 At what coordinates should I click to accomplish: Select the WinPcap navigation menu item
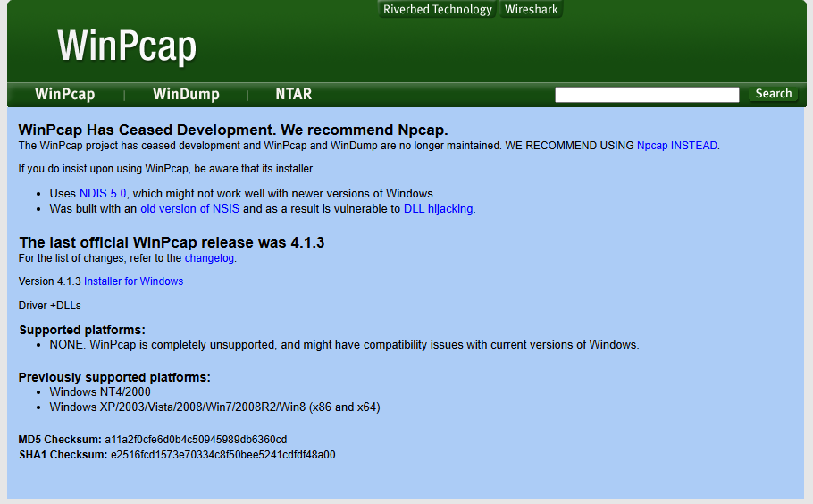(65, 94)
